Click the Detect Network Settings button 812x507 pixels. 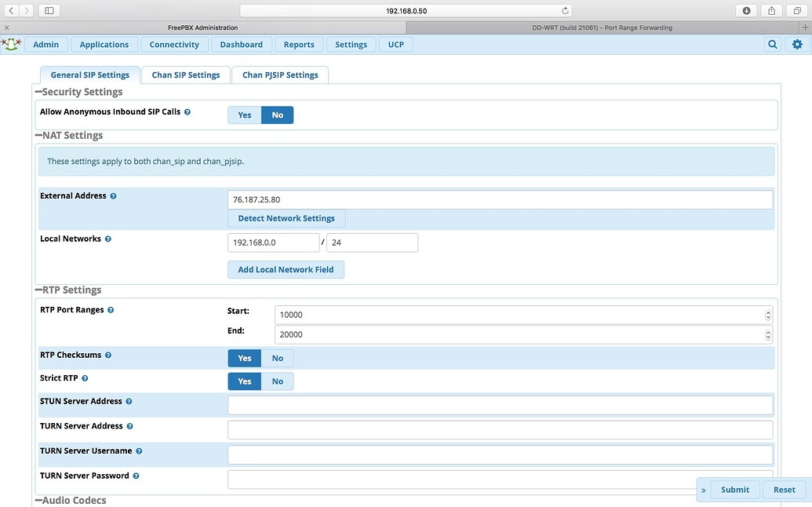click(x=286, y=217)
